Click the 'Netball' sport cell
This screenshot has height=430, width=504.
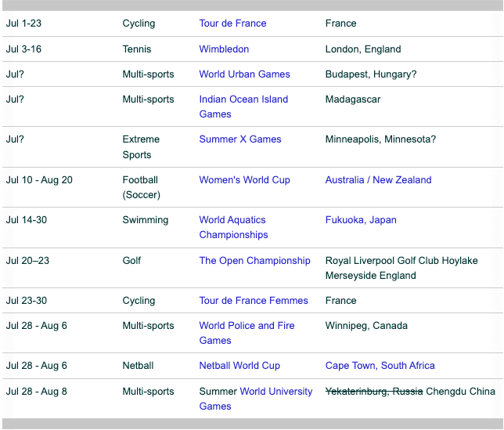(138, 365)
